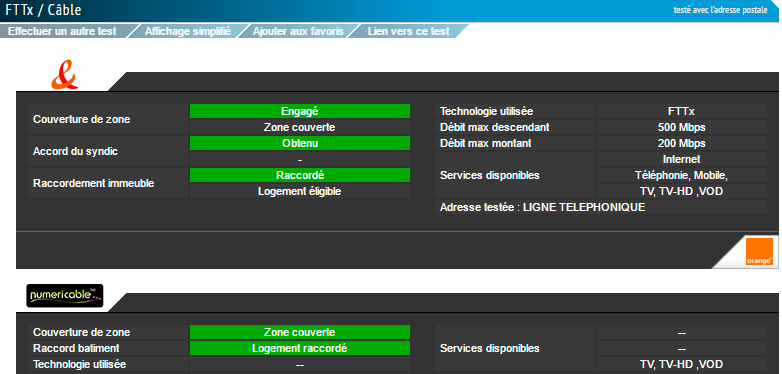782x374 pixels.
Task: Click Orange 'Zone couverte' cell under Engagé
Action: coord(300,127)
